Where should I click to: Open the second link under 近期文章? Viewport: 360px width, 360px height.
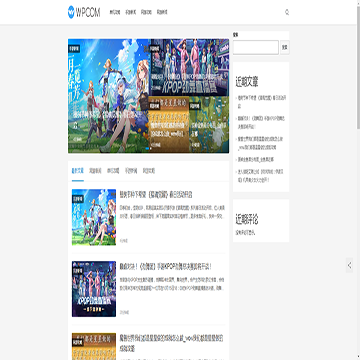pos(262,123)
